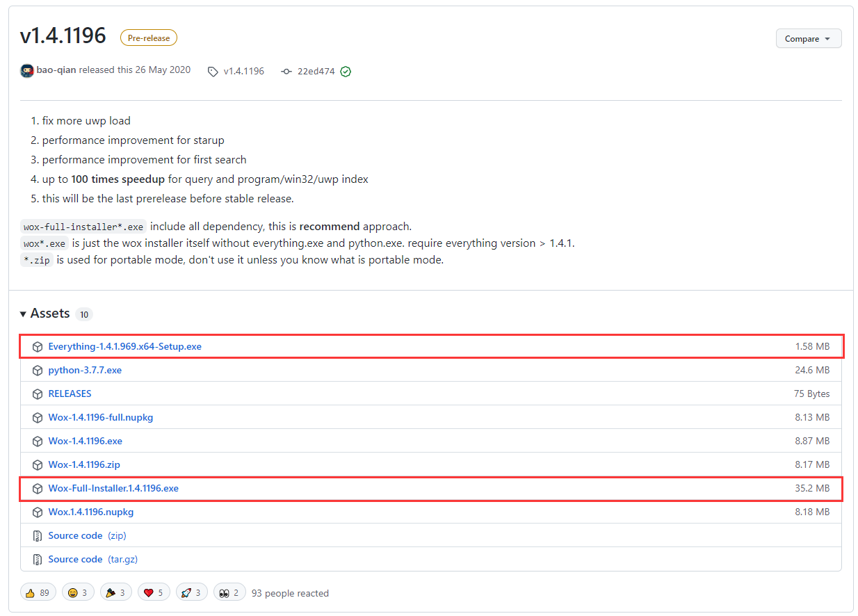Click the green verified check icon
Screen dimensions: 858x616
[x=346, y=72]
